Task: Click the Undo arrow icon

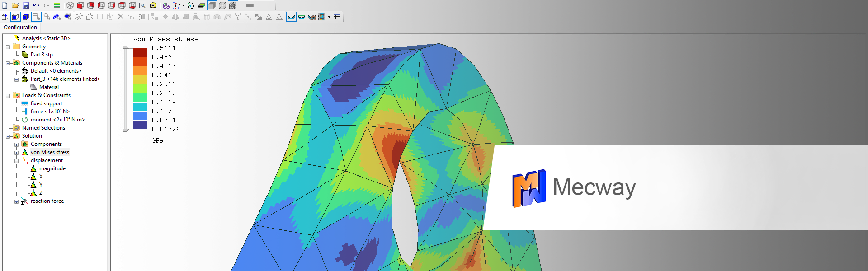Action: 36,5
